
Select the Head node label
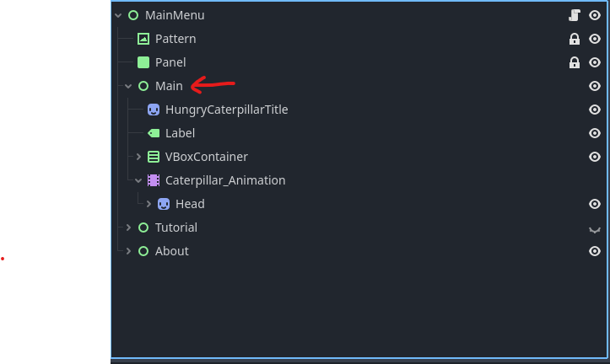click(x=190, y=204)
